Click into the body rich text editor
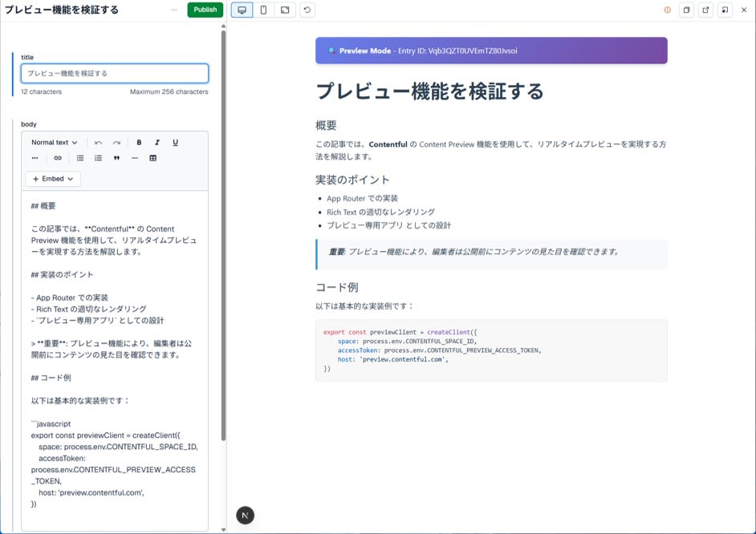The height and width of the screenshot is (534, 756). 115,360
